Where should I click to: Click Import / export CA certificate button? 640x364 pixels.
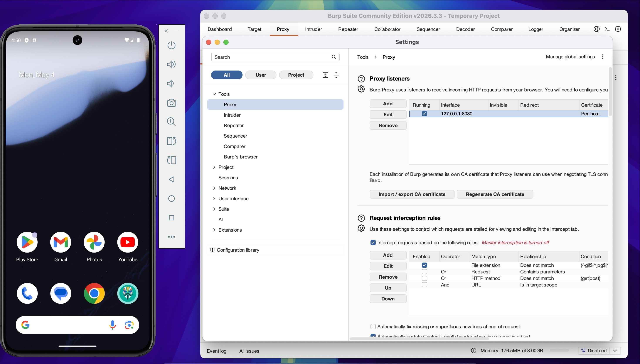[x=412, y=194]
